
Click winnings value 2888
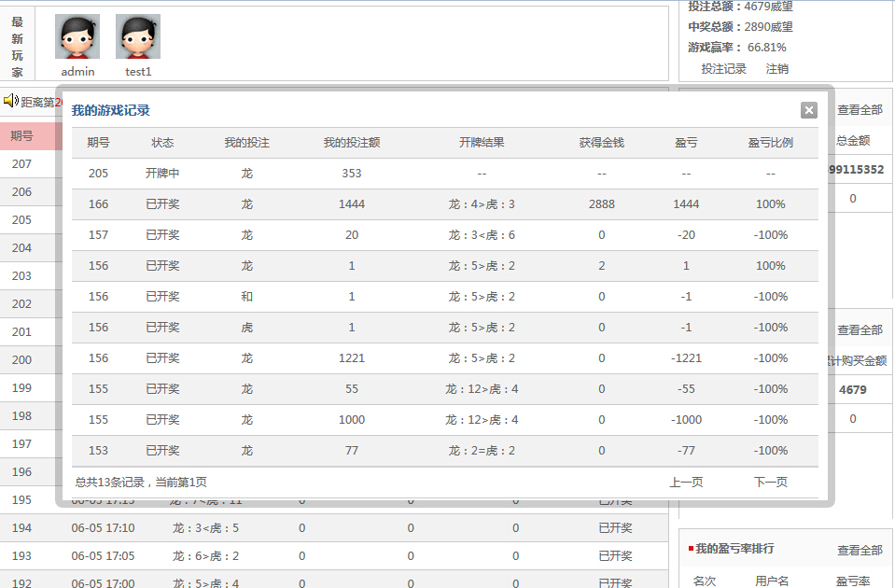click(602, 204)
